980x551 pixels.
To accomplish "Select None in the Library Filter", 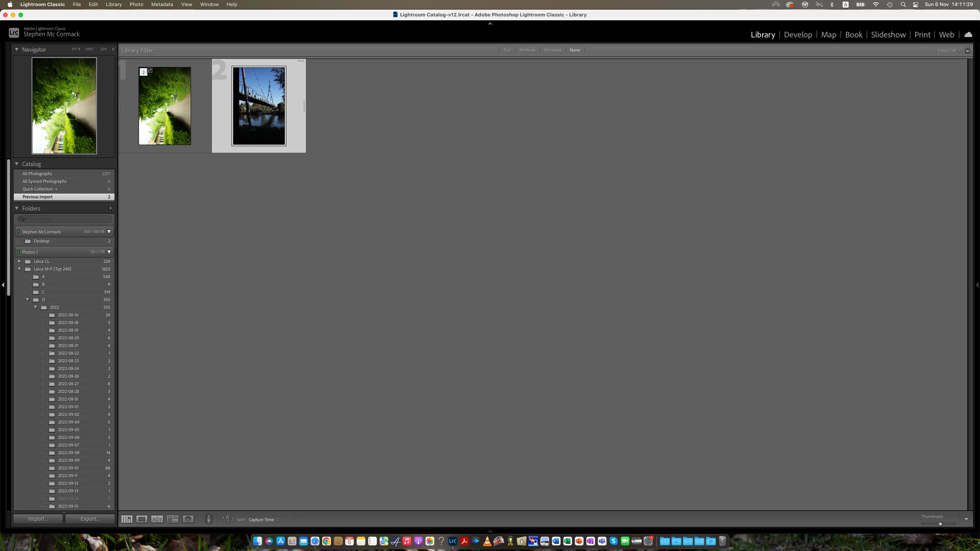I will (x=575, y=50).
